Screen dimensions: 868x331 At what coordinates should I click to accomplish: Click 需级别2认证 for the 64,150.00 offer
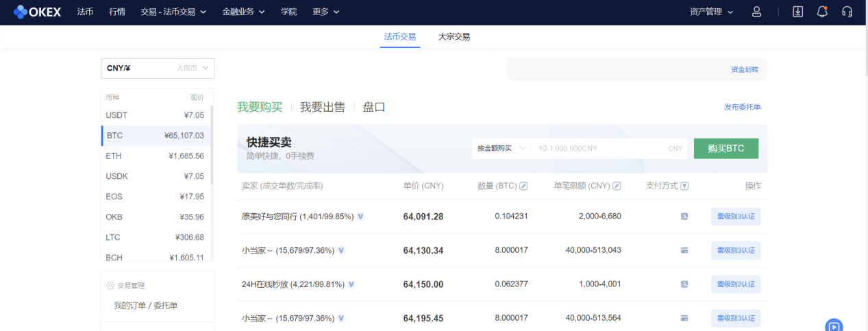[736, 284]
